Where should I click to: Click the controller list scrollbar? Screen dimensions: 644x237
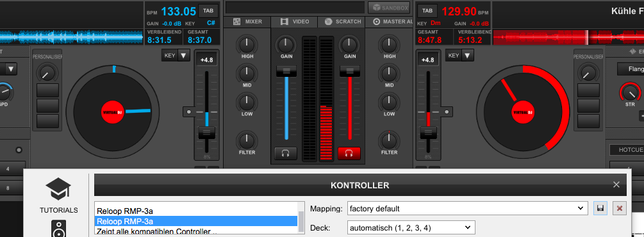click(301, 221)
